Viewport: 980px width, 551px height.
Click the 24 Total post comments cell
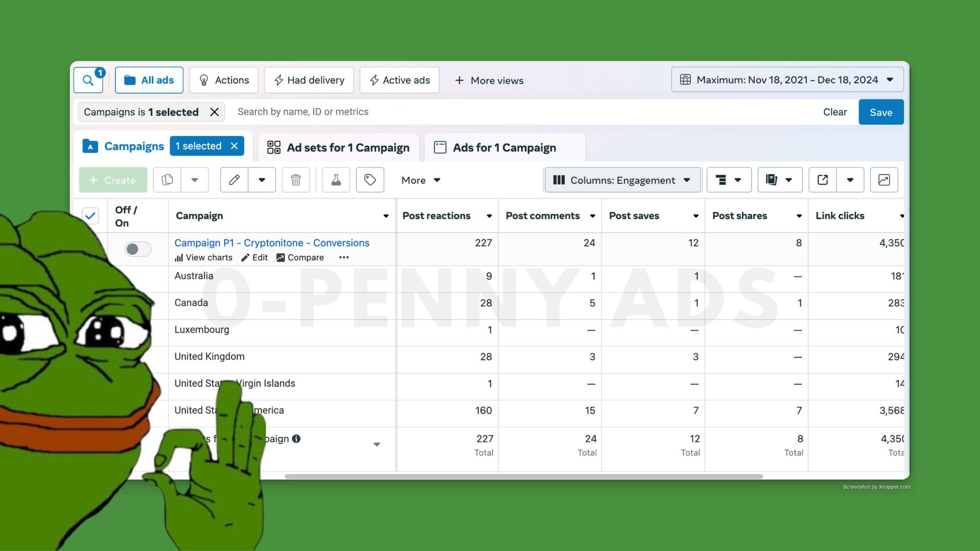tap(587, 445)
